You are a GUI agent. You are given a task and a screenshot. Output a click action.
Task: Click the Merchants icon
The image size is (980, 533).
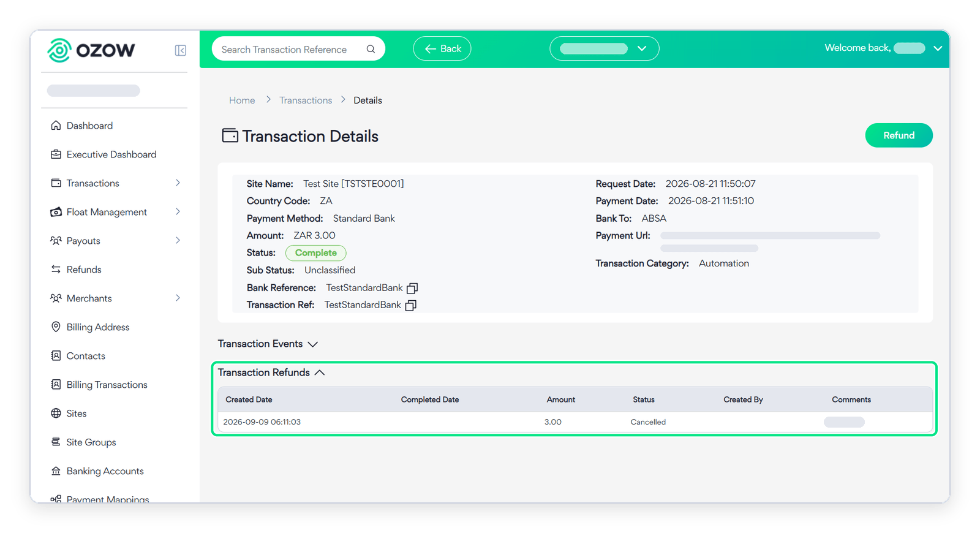coord(56,298)
